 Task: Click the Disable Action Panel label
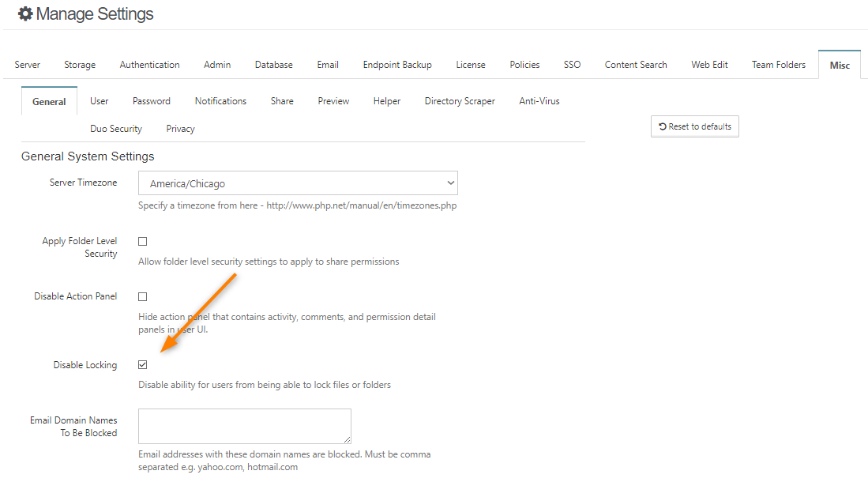pos(75,296)
